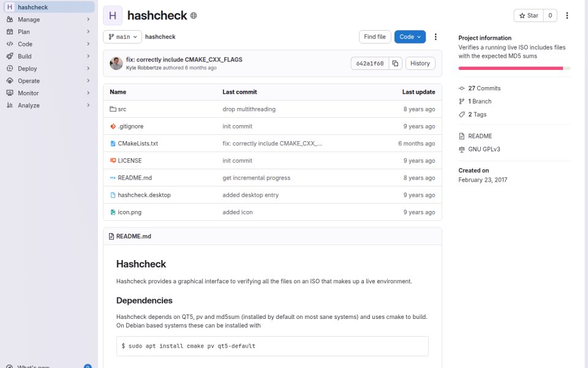Image resolution: width=588 pixels, height=368 pixels.
Task: Click the hashcheck project avatar H in header
Action: pyautogui.click(x=113, y=16)
